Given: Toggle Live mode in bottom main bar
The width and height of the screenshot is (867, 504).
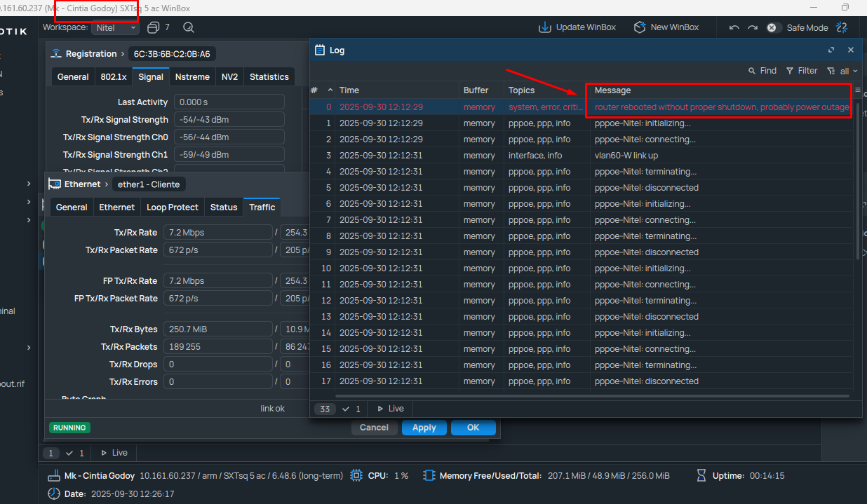Looking at the screenshot, I should [x=114, y=453].
